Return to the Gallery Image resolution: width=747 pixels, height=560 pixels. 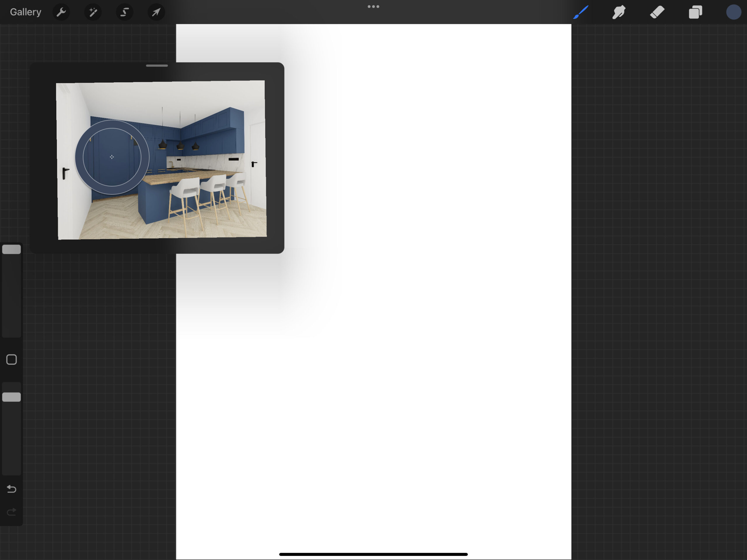pos(25,12)
